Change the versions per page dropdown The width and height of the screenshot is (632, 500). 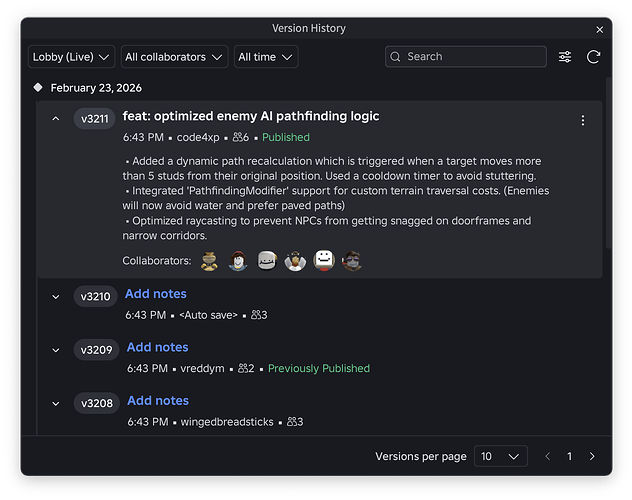click(x=500, y=456)
